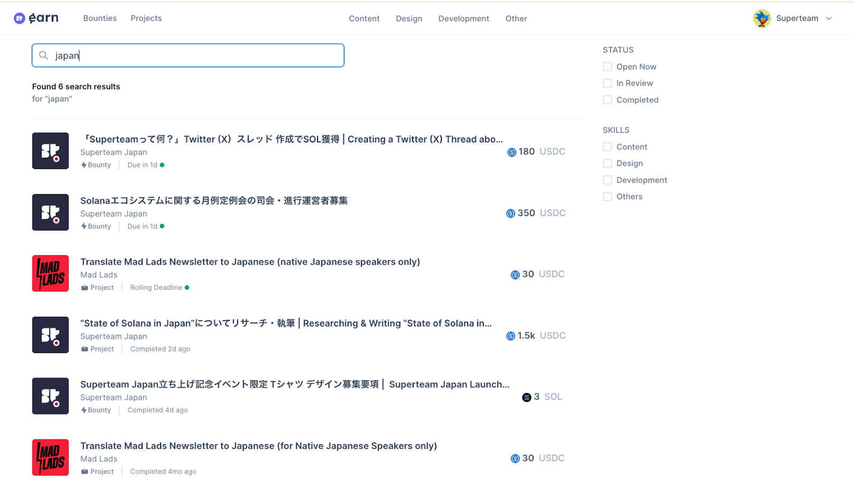Open Superteam Japan logo of 350 USDC bounty
854x504 pixels.
tap(50, 212)
